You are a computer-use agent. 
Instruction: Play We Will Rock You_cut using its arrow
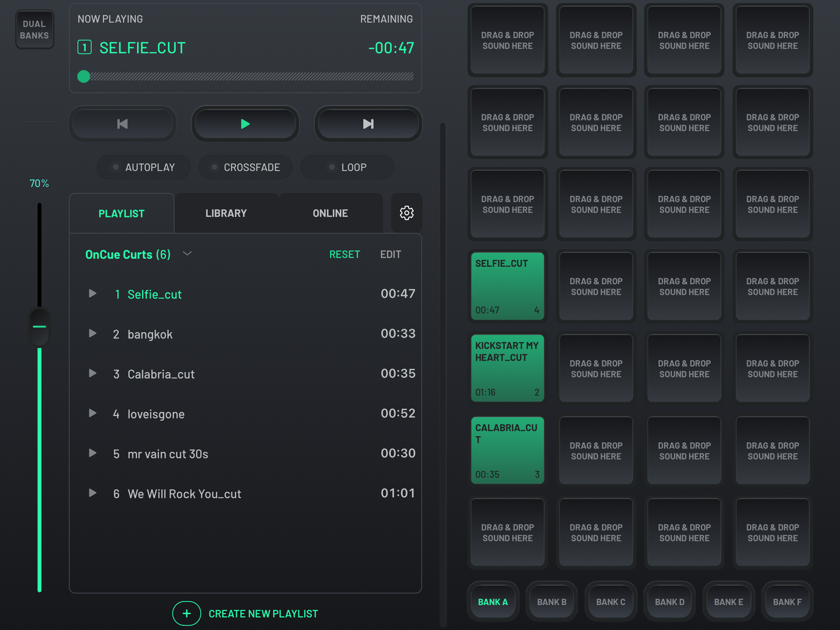pos(92,493)
